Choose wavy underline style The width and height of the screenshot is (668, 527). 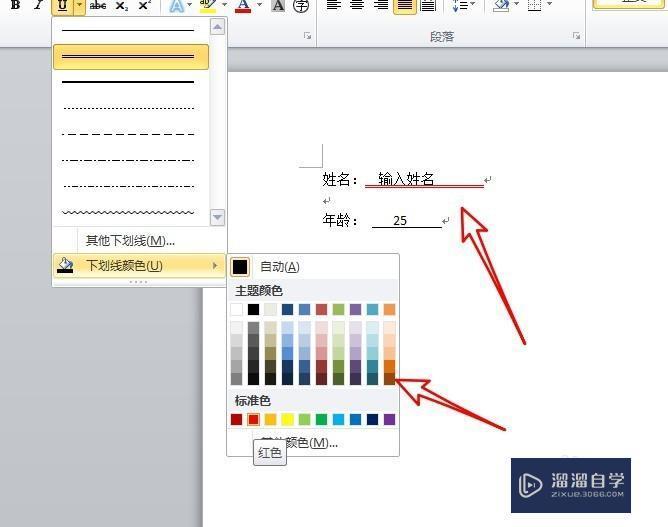click(130, 212)
